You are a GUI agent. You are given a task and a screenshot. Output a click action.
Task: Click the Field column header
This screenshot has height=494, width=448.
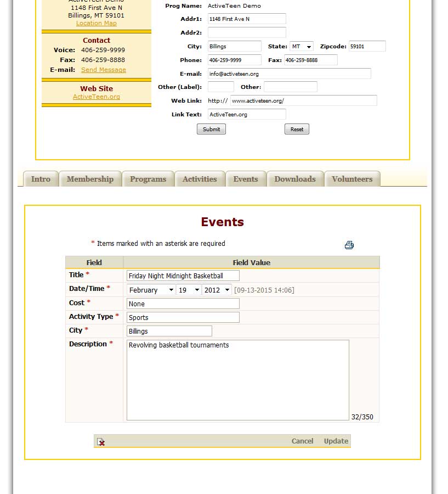pyautogui.click(x=94, y=262)
